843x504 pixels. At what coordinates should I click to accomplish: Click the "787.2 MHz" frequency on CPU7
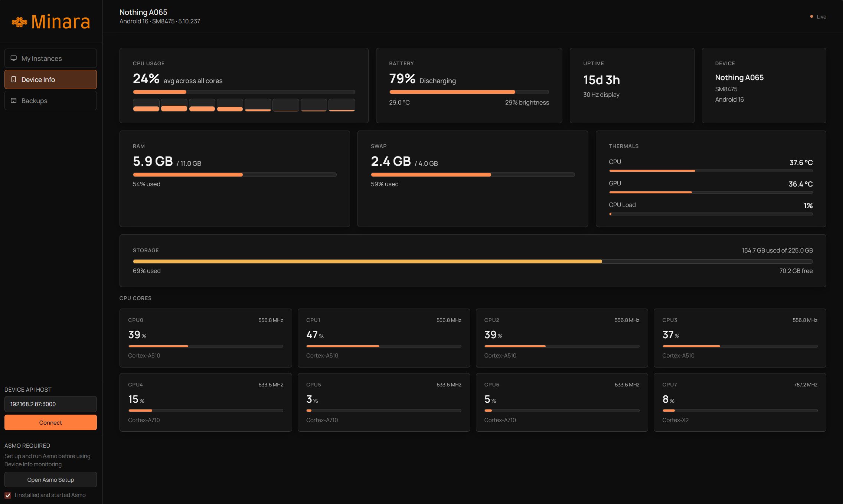[x=806, y=385]
